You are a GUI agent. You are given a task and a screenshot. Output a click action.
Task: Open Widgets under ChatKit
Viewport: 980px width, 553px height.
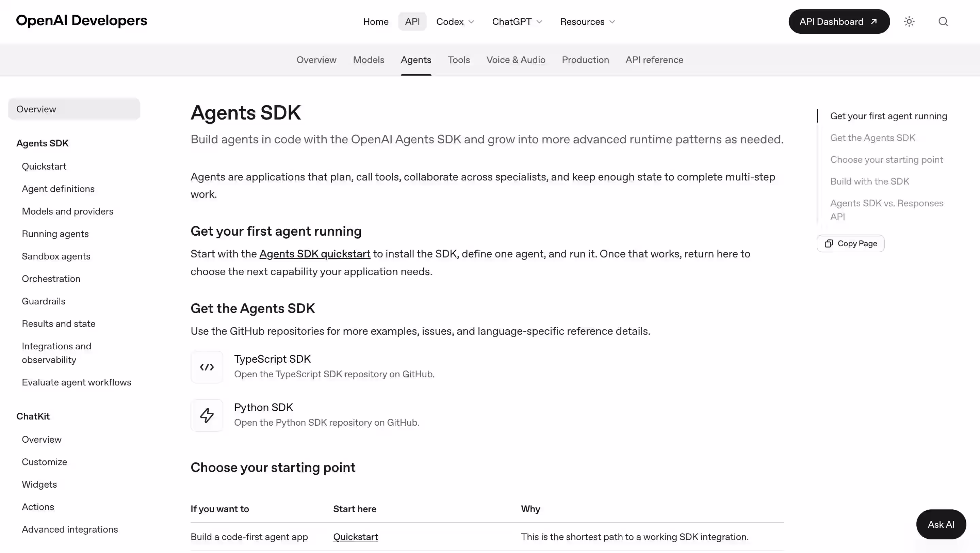point(39,484)
